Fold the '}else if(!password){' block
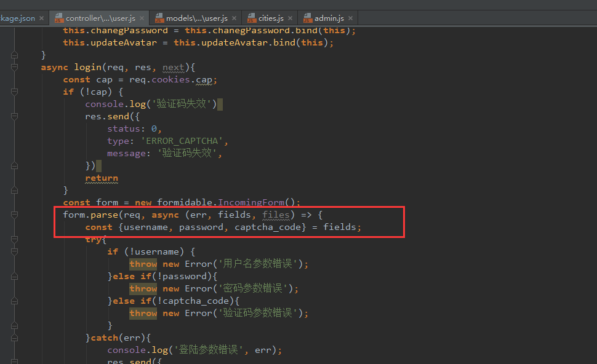This screenshot has width=597, height=364. click(x=15, y=276)
